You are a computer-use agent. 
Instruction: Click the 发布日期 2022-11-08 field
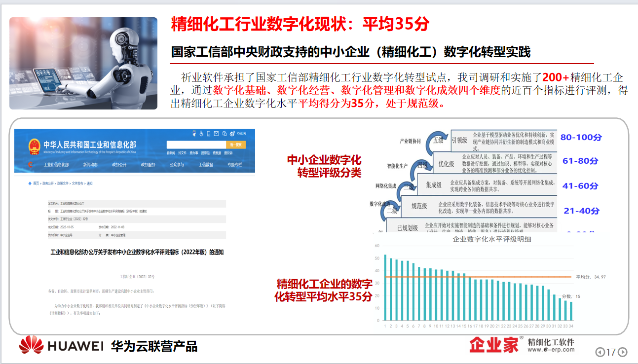click(112, 227)
